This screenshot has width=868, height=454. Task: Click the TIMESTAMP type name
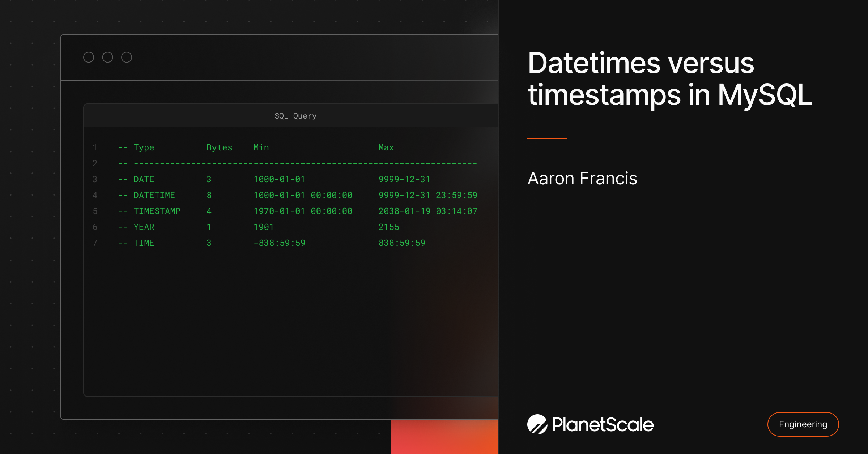click(x=157, y=211)
